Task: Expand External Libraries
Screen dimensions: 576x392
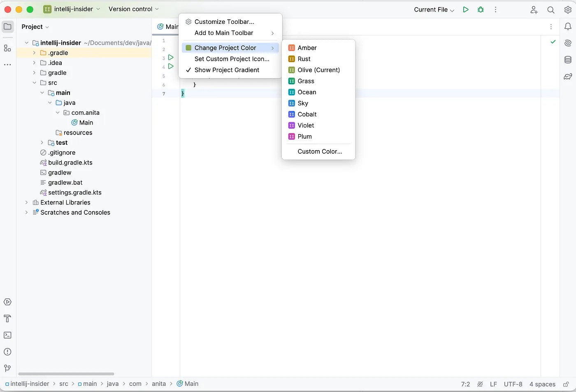Action: [26, 202]
